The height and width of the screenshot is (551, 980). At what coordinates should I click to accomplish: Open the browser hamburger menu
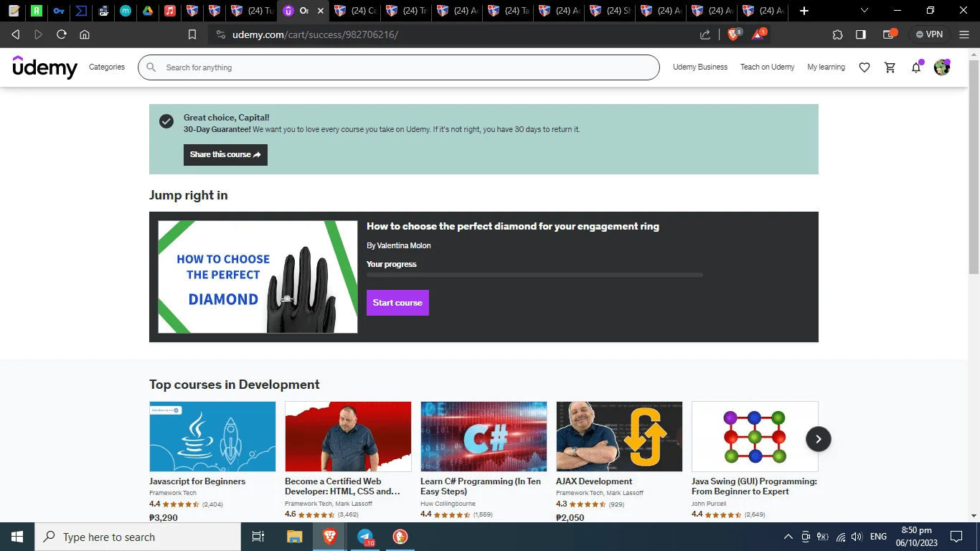coord(963,34)
